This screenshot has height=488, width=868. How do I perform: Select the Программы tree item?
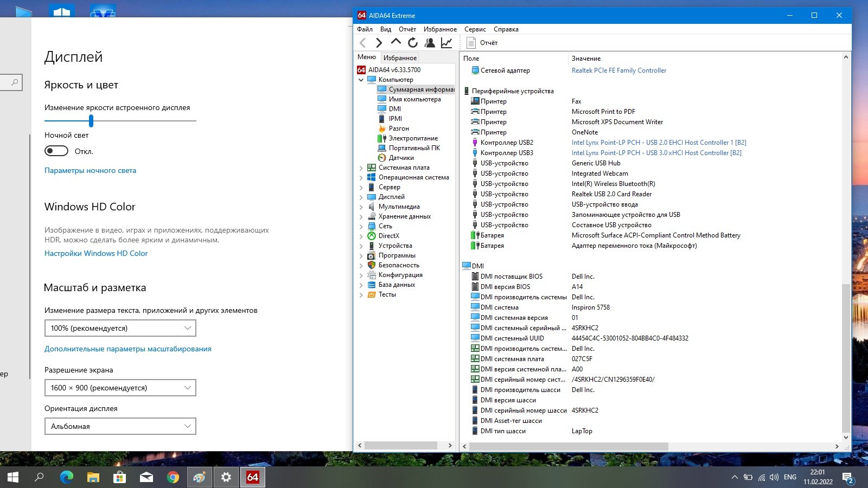392,255
